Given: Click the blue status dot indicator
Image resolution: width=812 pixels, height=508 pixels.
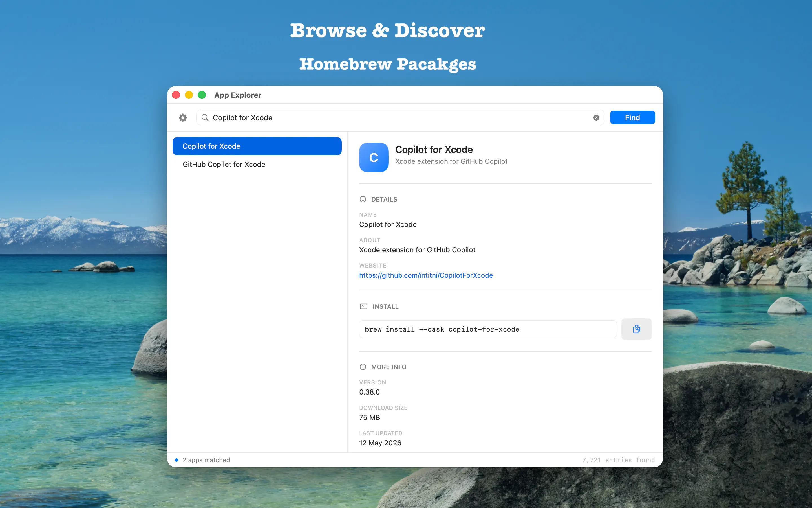Looking at the screenshot, I should pyautogui.click(x=176, y=460).
